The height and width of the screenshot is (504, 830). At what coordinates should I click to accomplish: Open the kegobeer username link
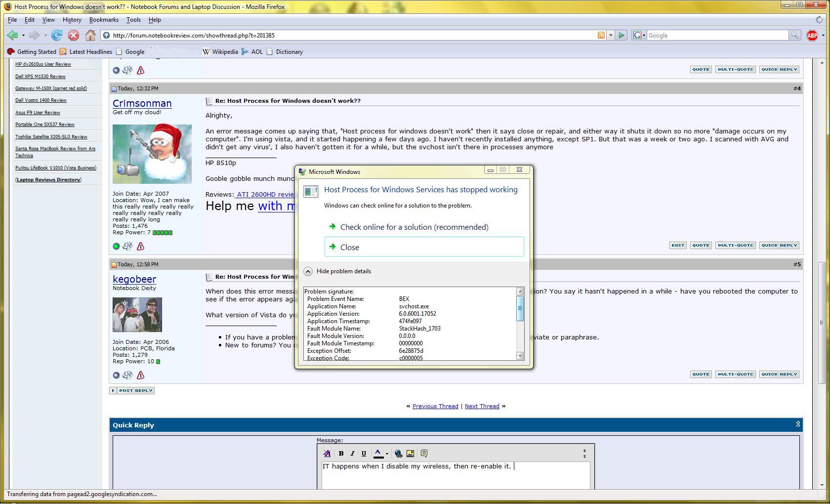[134, 279]
